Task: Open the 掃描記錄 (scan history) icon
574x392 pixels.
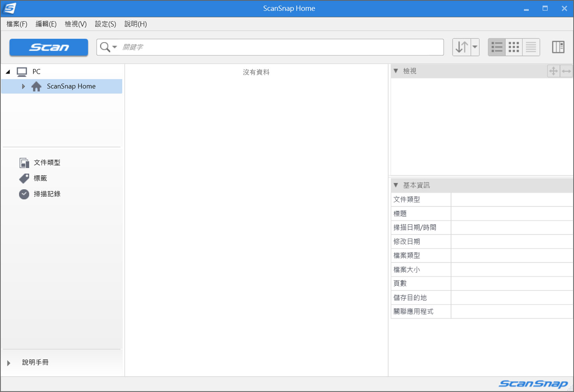Action: [x=24, y=194]
